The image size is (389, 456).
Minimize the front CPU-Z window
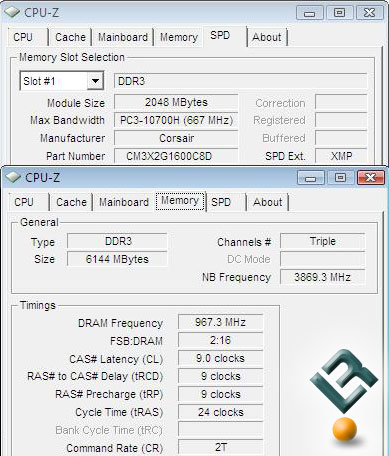tap(310, 178)
